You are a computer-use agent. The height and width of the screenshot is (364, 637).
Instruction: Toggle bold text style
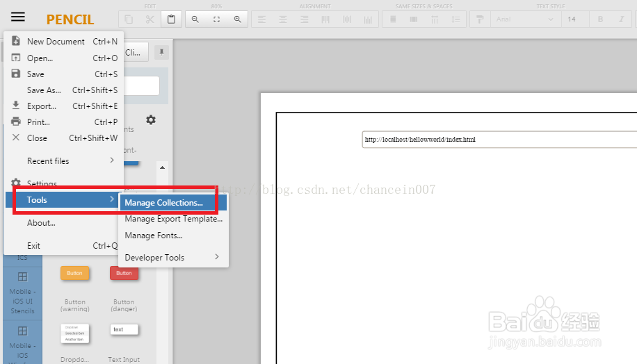tap(600, 19)
